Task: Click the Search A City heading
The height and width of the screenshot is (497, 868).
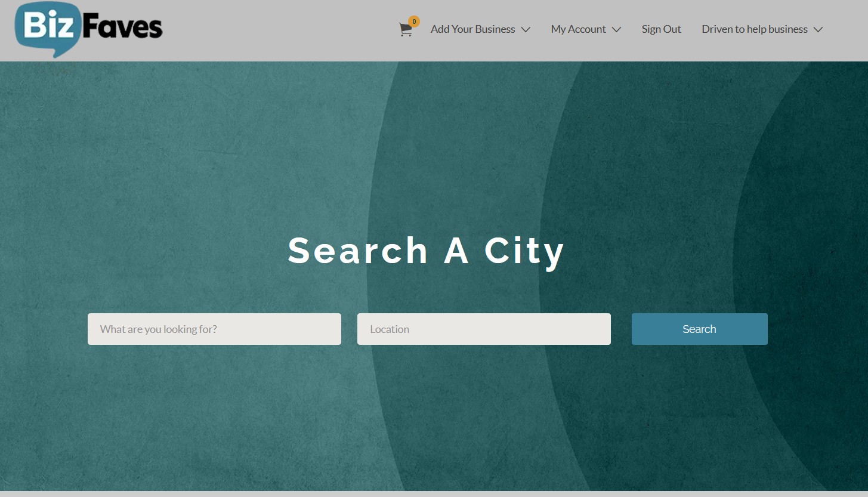Action: tap(426, 251)
